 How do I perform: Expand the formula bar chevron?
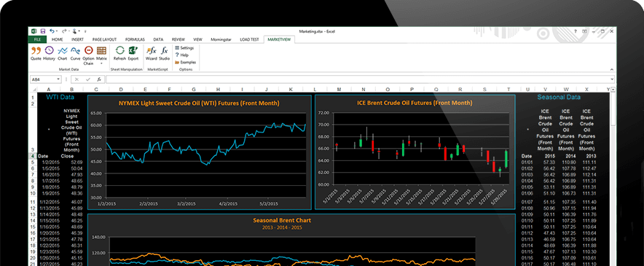[613, 79]
